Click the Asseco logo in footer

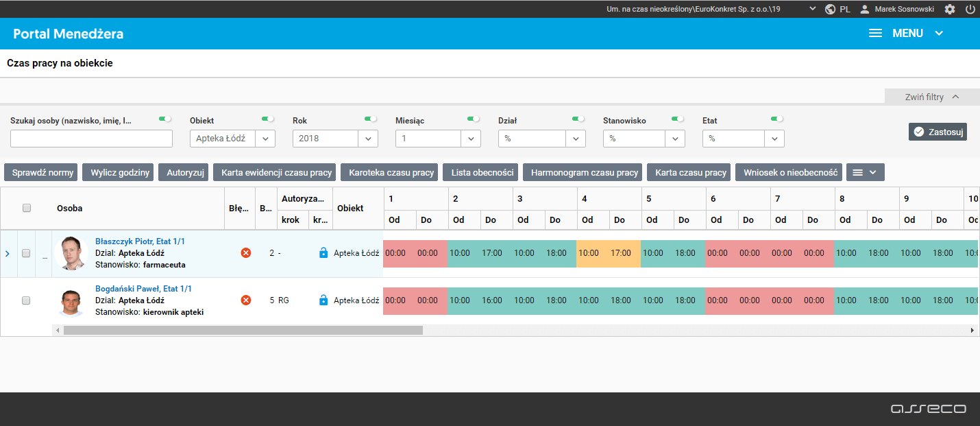[929, 409]
